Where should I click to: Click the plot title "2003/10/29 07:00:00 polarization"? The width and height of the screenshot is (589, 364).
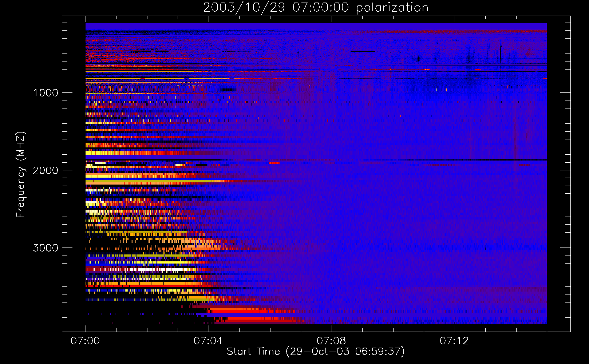point(316,7)
